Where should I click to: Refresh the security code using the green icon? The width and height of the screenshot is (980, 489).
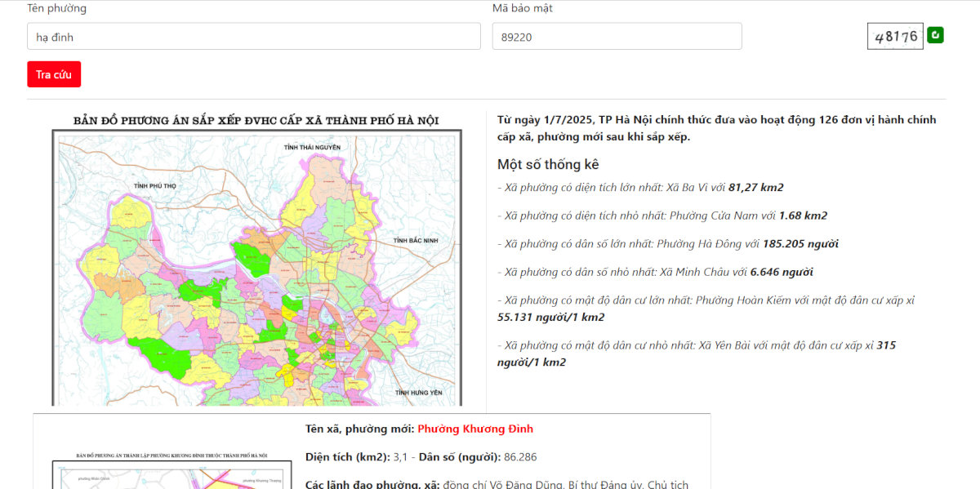coord(935,34)
